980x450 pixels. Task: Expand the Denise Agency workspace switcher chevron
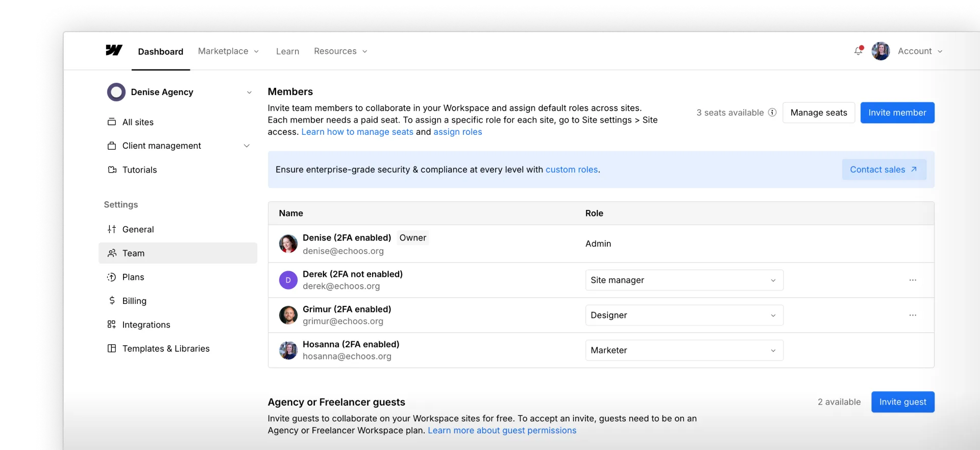249,92
